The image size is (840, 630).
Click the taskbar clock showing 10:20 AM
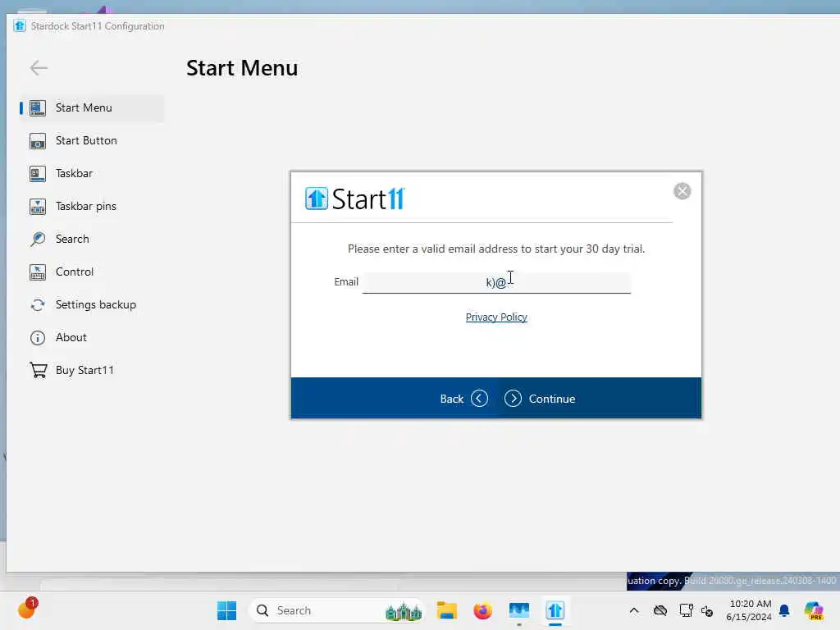coord(750,610)
